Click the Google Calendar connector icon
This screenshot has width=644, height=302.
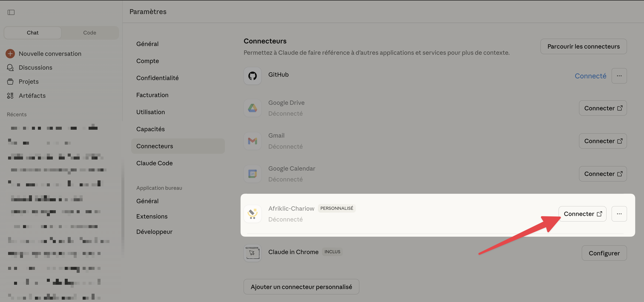coord(252,174)
